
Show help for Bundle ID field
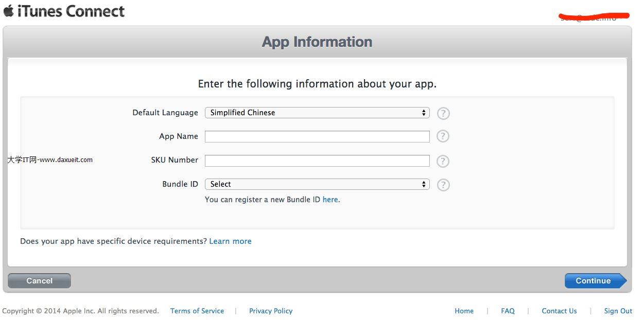pos(443,185)
